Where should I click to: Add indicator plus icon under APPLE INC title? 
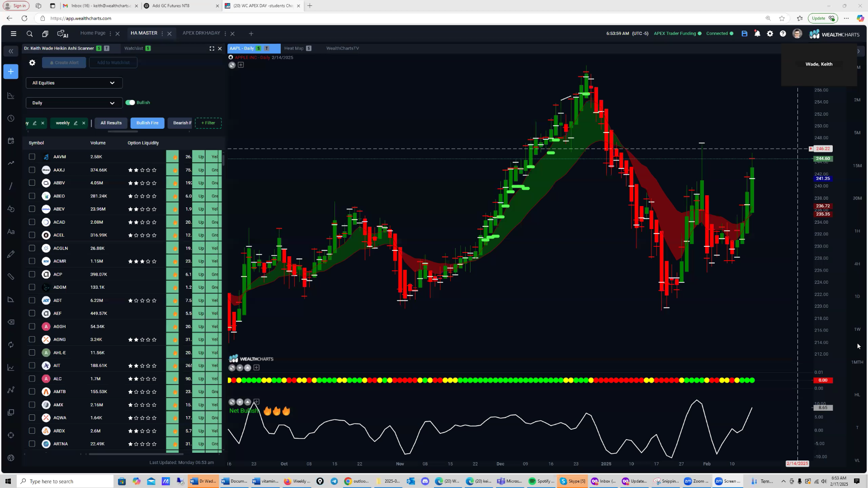[x=241, y=65]
